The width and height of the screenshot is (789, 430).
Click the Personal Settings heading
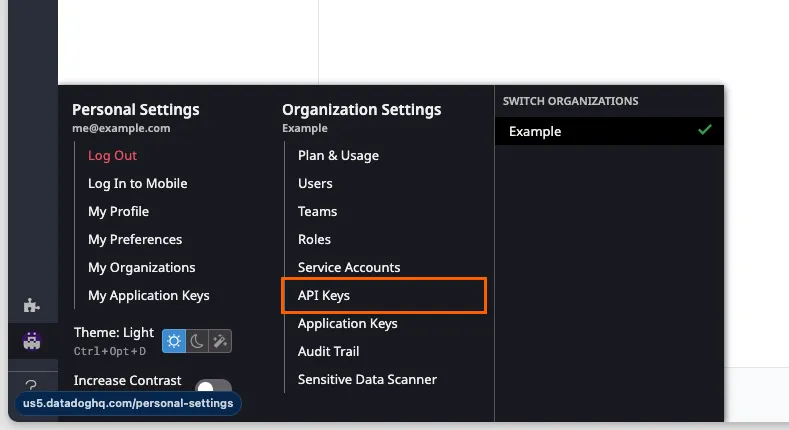(135, 110)
